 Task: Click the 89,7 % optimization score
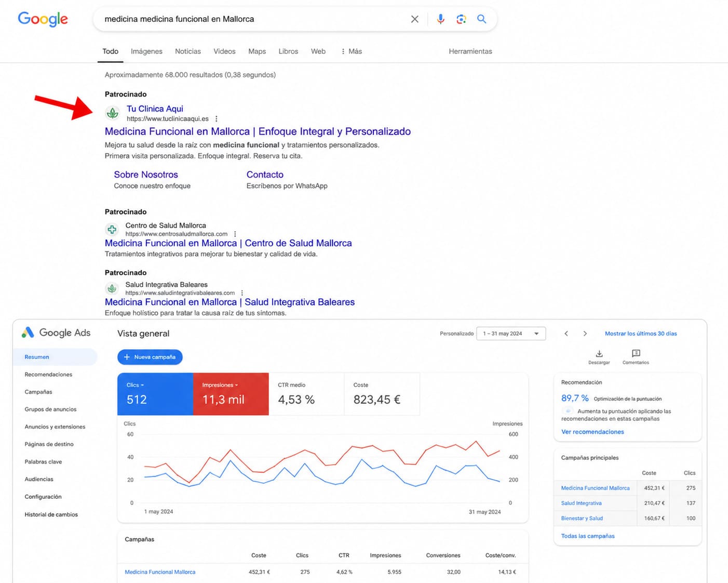click(x=575, y=398)
